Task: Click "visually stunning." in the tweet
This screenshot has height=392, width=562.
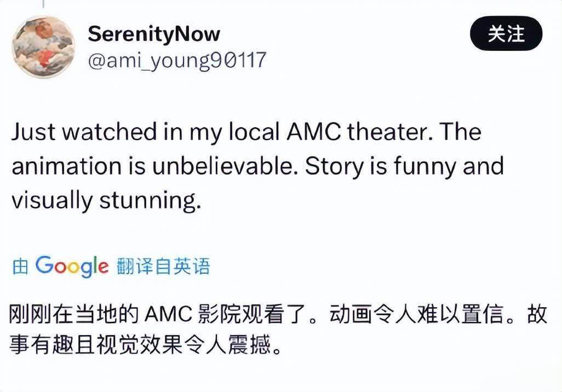Action: click(x=104, y=201)
